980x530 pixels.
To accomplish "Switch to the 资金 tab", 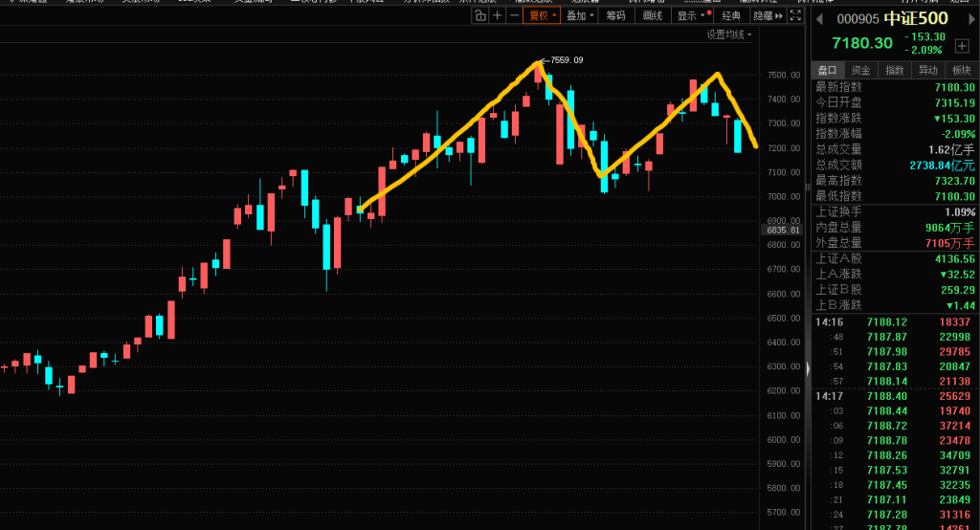I will (861, 70).
